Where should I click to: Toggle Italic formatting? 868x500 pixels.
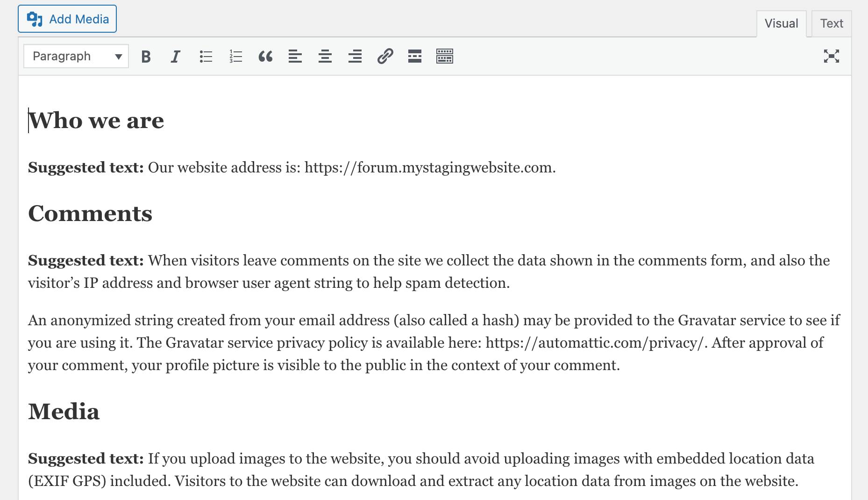[x=175, y=57]
